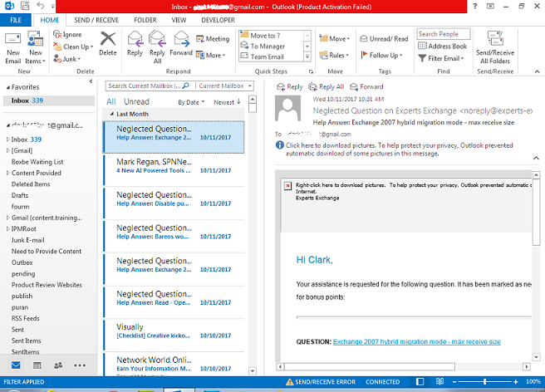Reply with a Meeting

pos(213,39)
